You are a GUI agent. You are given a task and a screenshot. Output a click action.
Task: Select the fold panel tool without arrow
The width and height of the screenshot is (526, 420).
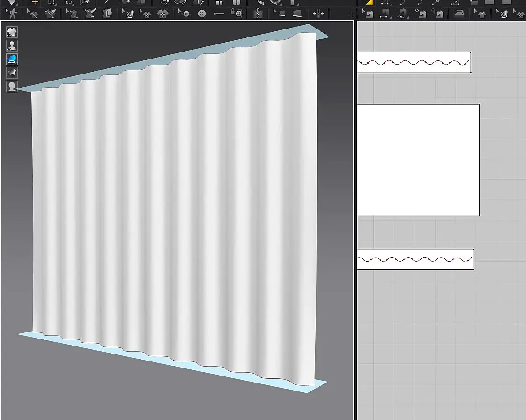(297, 14)
